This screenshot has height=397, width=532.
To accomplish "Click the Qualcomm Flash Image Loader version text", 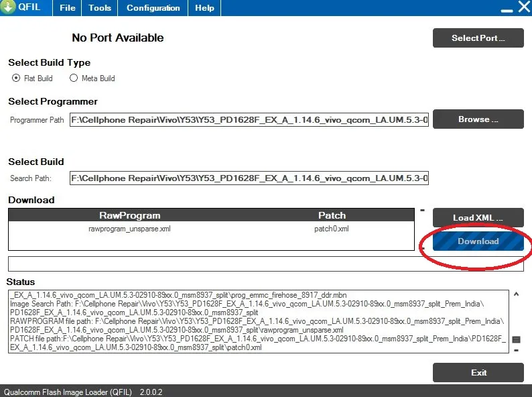I will 83,392.
